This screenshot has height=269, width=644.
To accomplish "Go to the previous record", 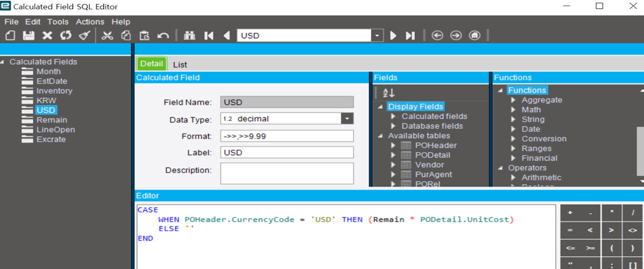I will point(227,36).
